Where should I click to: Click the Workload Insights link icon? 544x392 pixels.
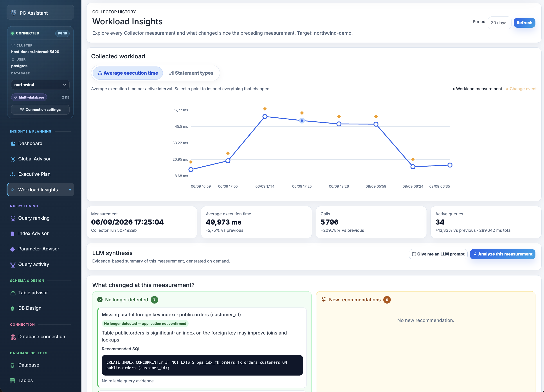coord(13,189)
